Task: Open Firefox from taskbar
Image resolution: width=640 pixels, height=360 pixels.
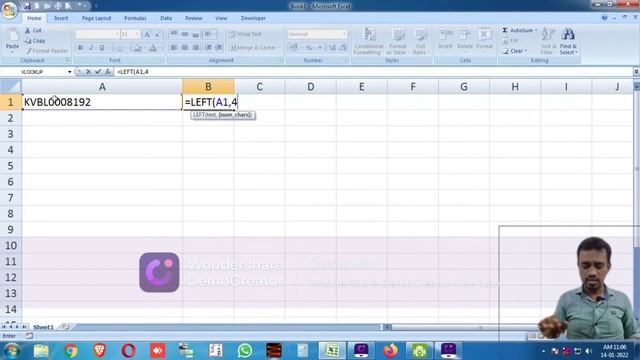Action: (x=390, y=351)
